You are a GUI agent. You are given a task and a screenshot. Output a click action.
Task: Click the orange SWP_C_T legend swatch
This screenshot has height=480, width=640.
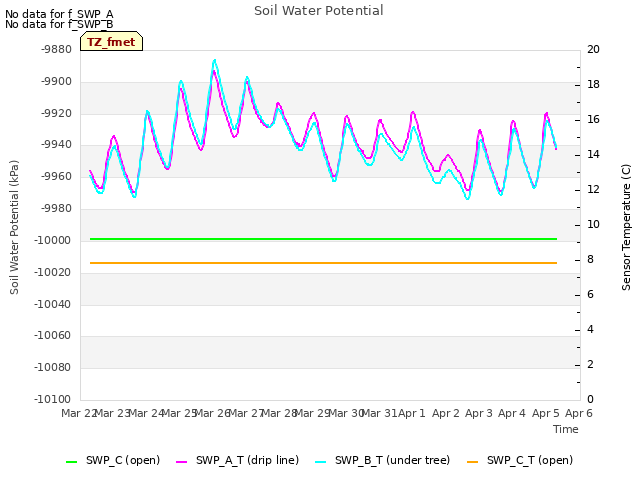pyautogui.click(x=472, y=462)
